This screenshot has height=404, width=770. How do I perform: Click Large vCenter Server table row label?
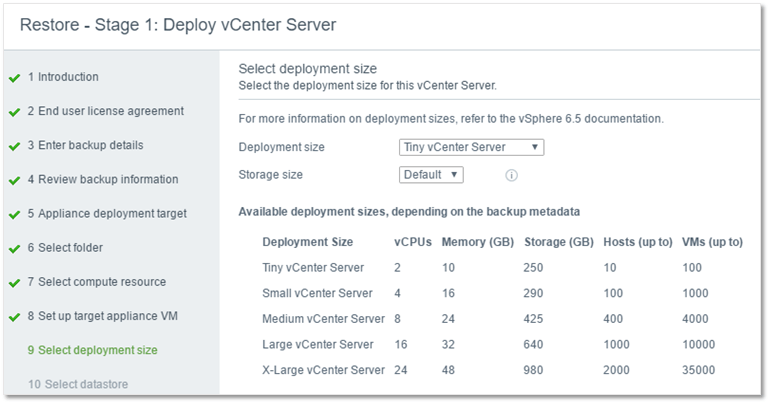coord(318,345)
